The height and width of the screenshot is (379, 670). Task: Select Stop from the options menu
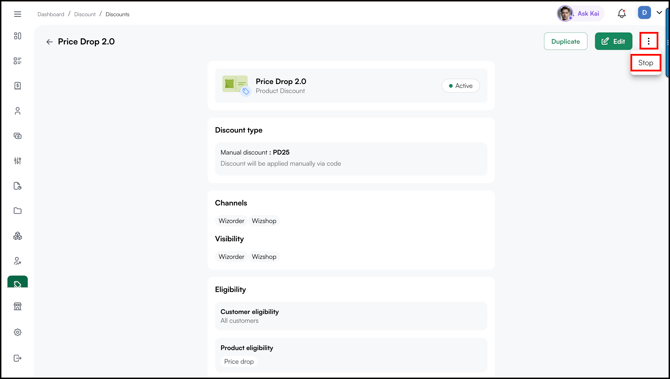(646, 63)
